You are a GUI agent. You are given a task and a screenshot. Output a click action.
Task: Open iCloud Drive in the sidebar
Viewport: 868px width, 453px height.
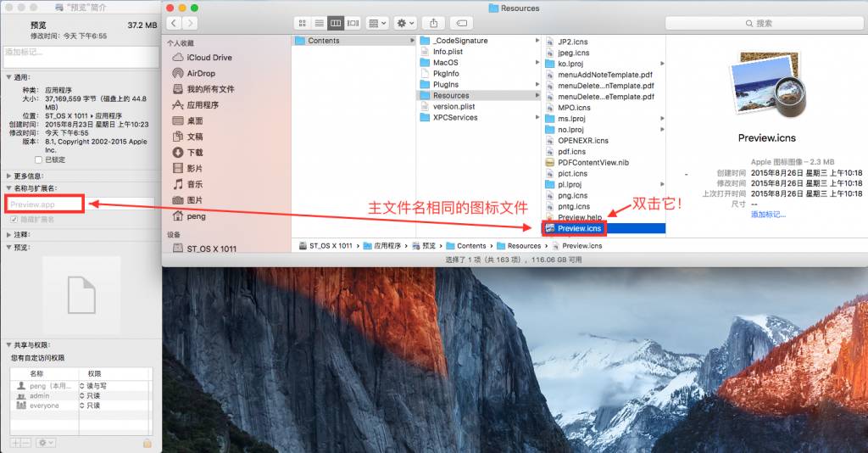[209, 57]
